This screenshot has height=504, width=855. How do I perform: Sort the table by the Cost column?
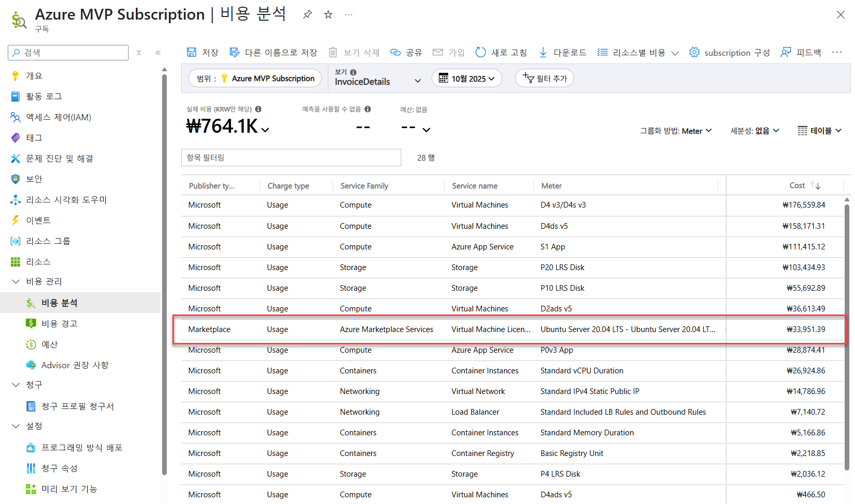pos(805,185)
